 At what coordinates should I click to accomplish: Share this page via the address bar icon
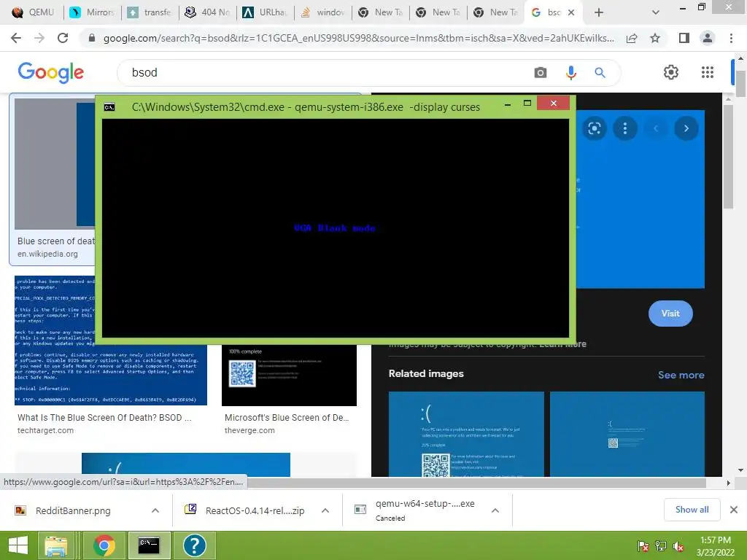(x=632, y=38)
